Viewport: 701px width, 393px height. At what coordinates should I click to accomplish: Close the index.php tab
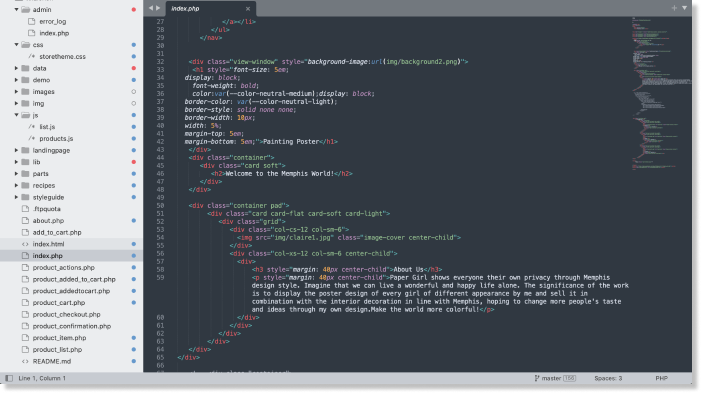point(248,8)
